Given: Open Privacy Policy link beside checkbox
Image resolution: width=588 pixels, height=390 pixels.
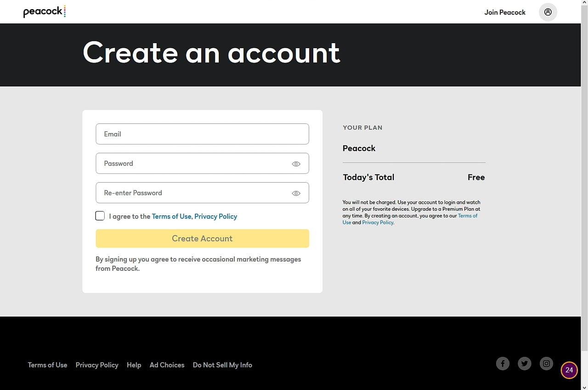Looking at the screenshot, I should click(215, 217).
